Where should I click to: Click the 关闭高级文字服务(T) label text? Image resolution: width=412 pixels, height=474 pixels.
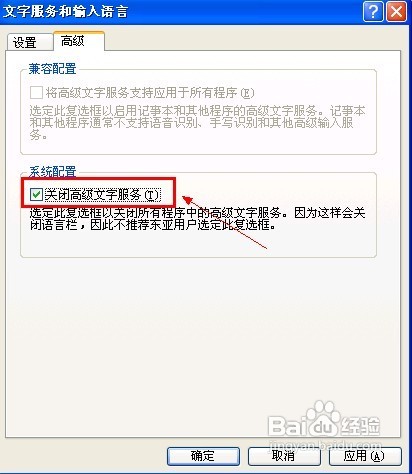[103, 195]
